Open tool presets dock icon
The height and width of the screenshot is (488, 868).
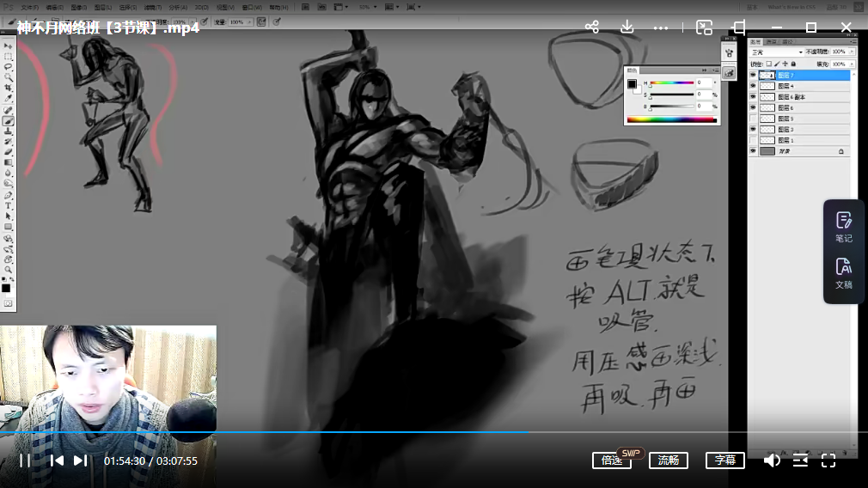click(729, 73)
